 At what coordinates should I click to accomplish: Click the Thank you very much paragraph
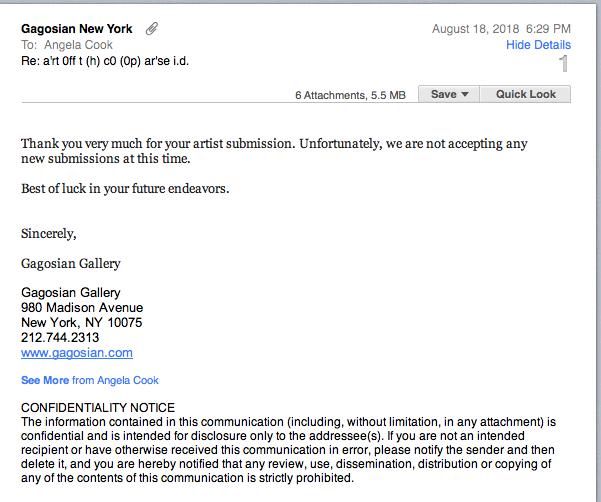(274, 151)
